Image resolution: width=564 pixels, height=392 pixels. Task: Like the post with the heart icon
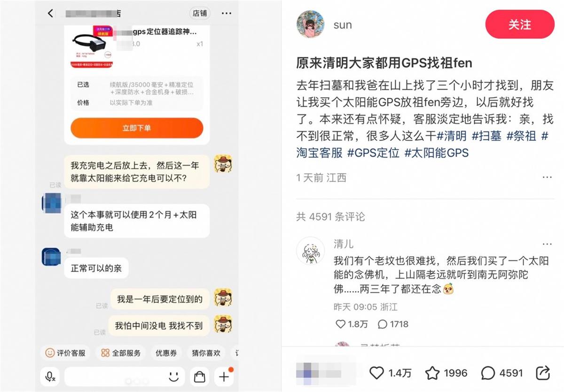click(376, 373)
